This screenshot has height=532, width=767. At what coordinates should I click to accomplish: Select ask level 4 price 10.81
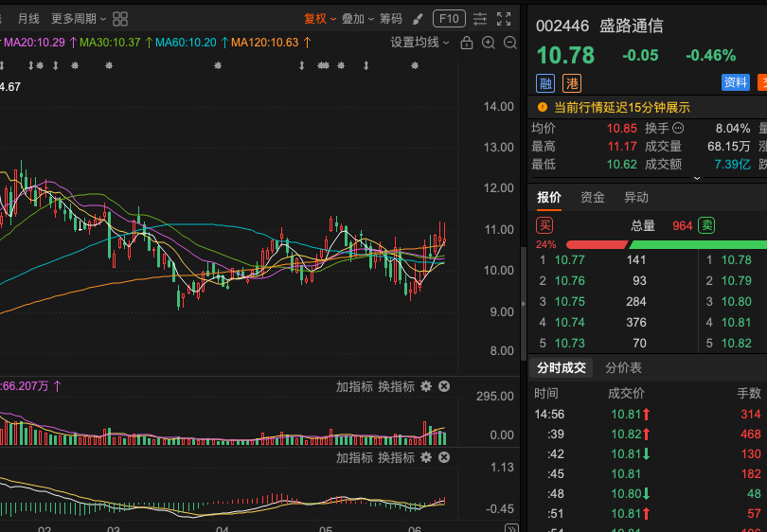point(736,323)
